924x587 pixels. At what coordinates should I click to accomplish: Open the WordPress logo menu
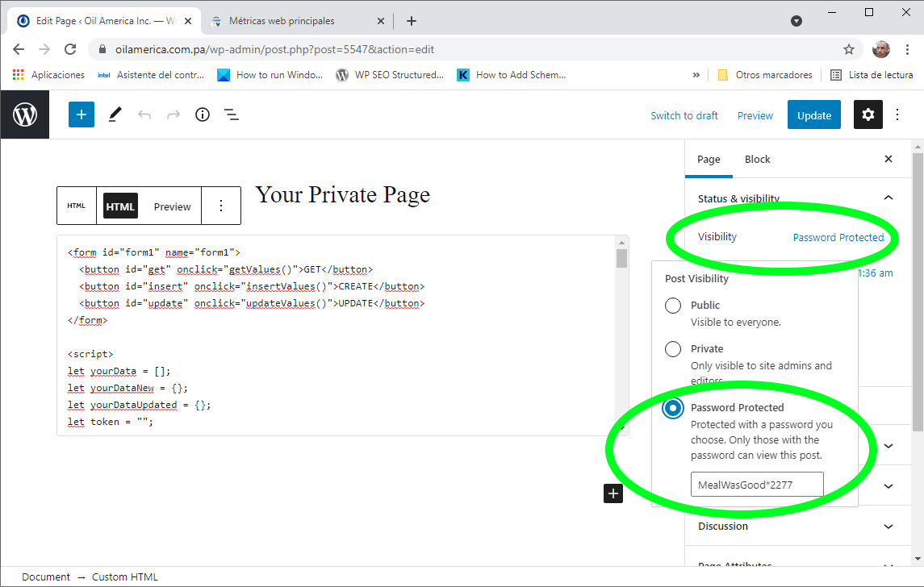pos(25,114)
